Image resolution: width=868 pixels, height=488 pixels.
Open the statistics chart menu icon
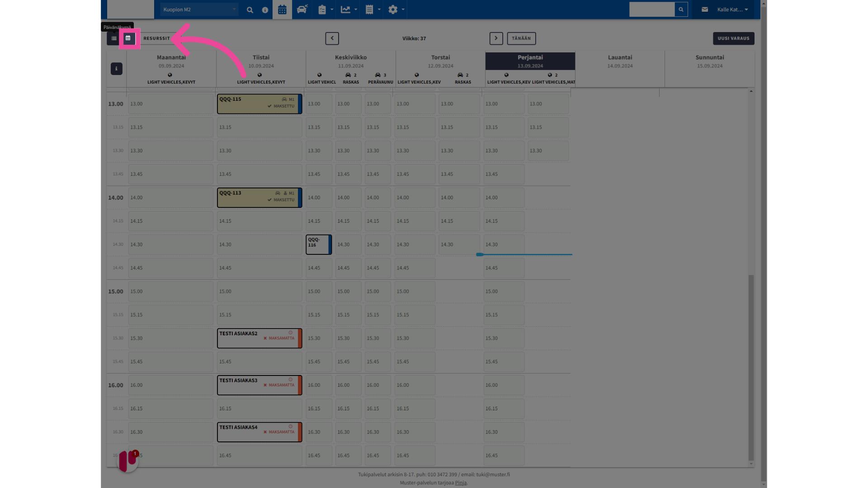pos(345,9)
